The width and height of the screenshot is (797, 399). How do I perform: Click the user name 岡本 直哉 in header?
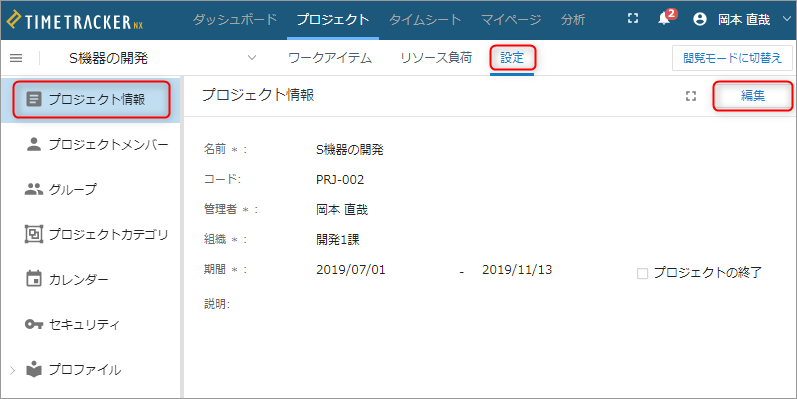[x=744, y=20]
